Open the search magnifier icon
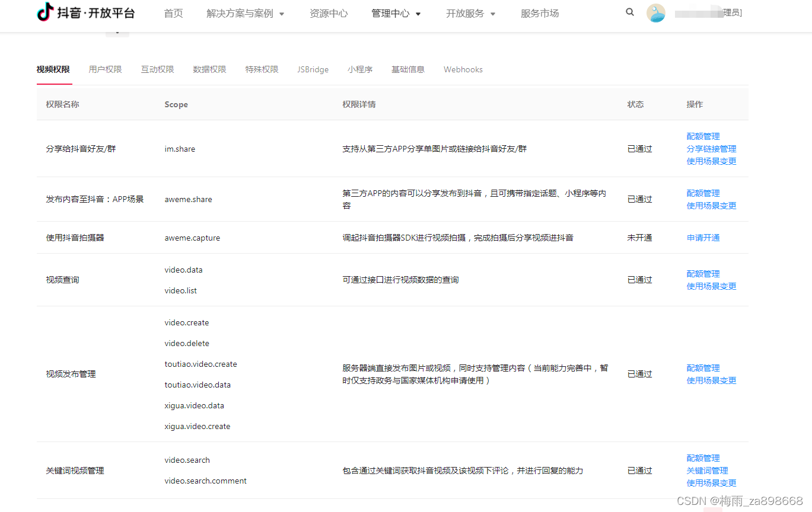This screenshot has width=812, height=512. coord(630,12)
